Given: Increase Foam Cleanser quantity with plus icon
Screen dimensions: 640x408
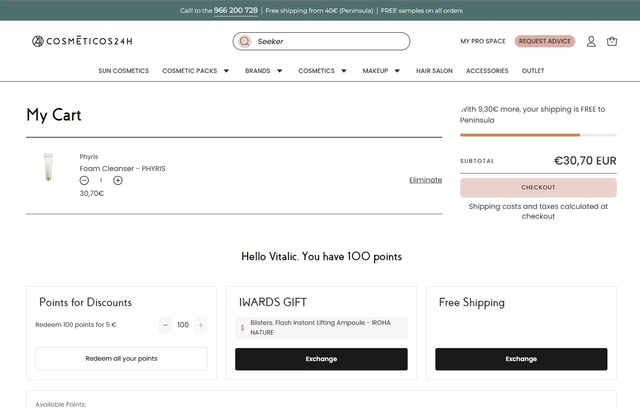Looking at the screenshot, I should (118, 180).
